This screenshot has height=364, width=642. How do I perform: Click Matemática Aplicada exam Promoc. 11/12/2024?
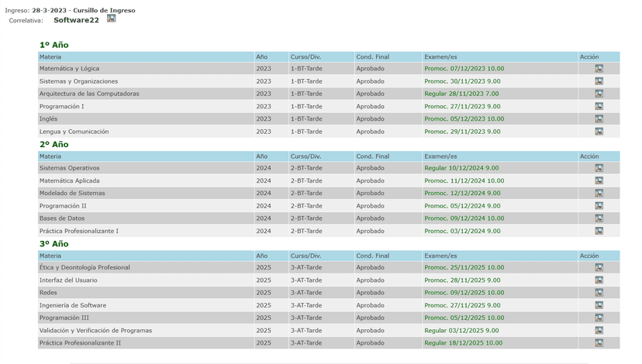[464, 180]
